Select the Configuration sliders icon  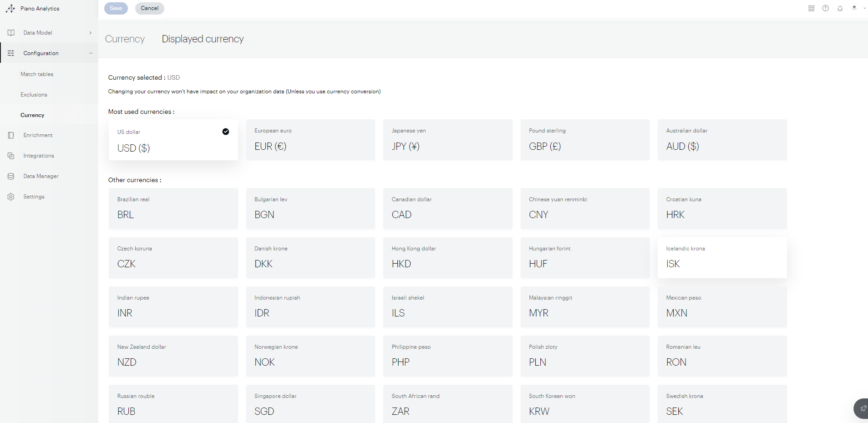(10, 53)
